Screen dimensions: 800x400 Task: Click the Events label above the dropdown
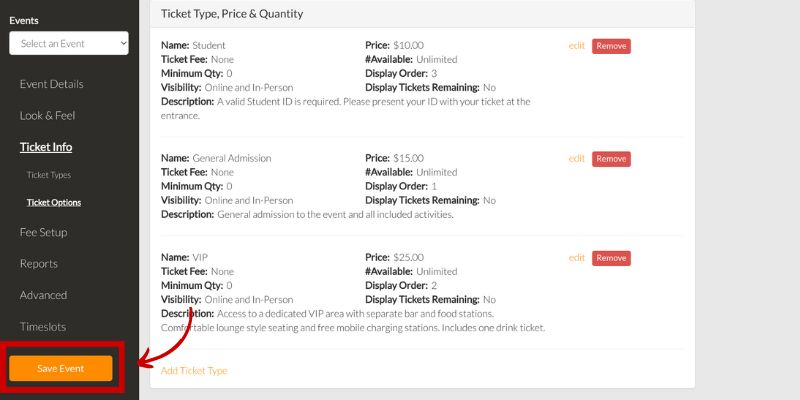coord(26,20)
